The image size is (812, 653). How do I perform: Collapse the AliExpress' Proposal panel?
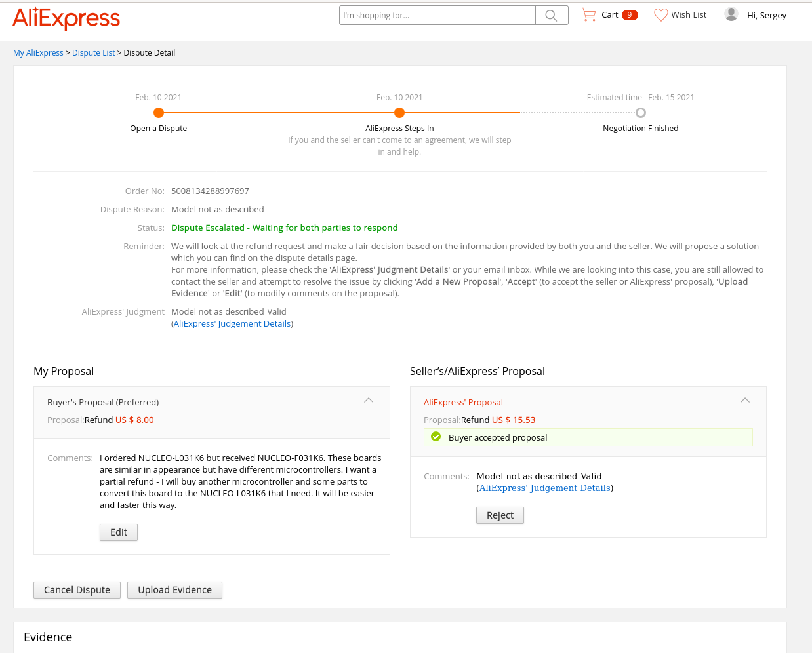745,400
